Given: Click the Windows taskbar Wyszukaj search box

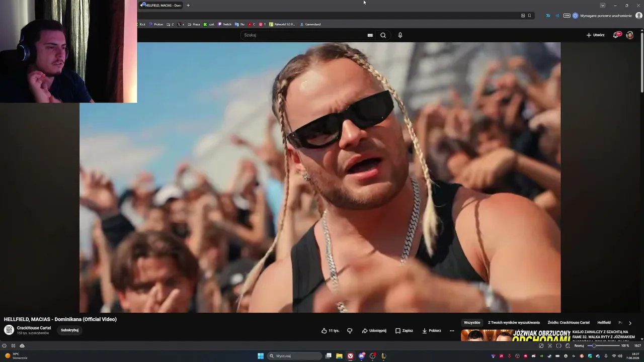Looking at the screenshot, I should click(295, 356).
